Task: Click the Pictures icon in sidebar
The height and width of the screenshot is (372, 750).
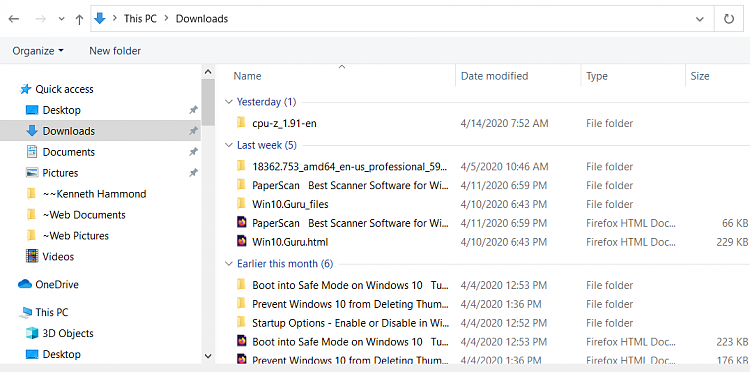Action: [x=32, y=173]
